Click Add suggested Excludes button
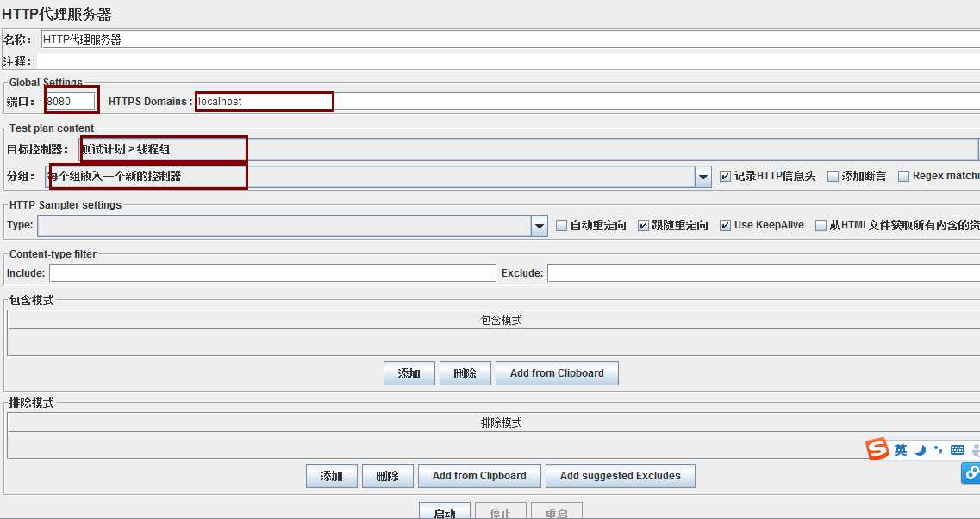 pos(620,476)
